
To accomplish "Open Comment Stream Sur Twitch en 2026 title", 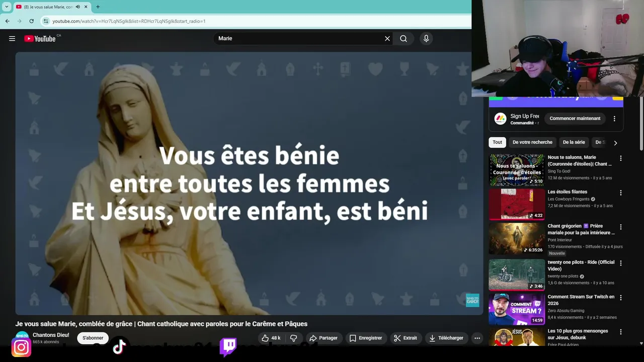I will [x=581, y=300].
